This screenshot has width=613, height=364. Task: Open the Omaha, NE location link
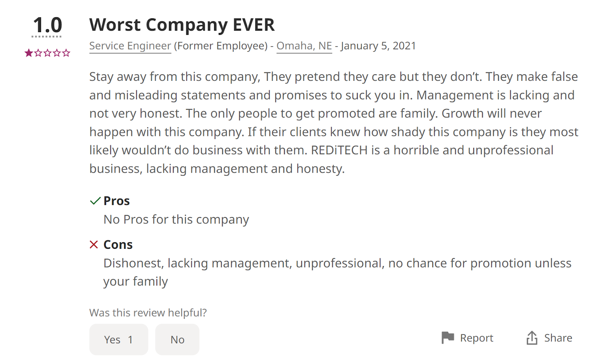(x=304, y=46)
